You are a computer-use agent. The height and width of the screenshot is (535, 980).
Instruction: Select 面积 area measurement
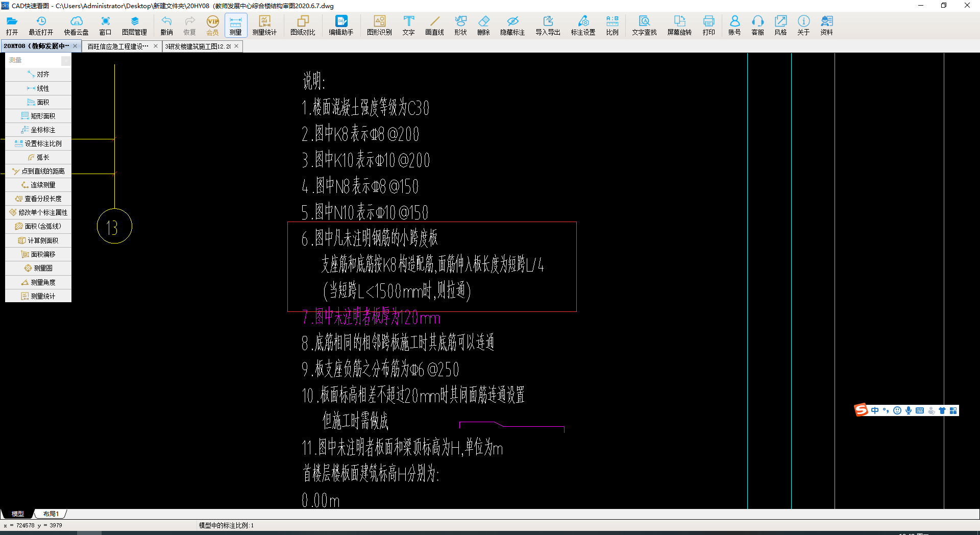38,102
